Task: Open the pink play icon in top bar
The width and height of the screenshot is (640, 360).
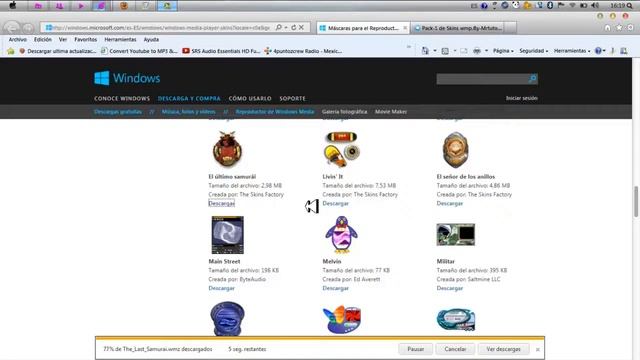Action: 80,6
